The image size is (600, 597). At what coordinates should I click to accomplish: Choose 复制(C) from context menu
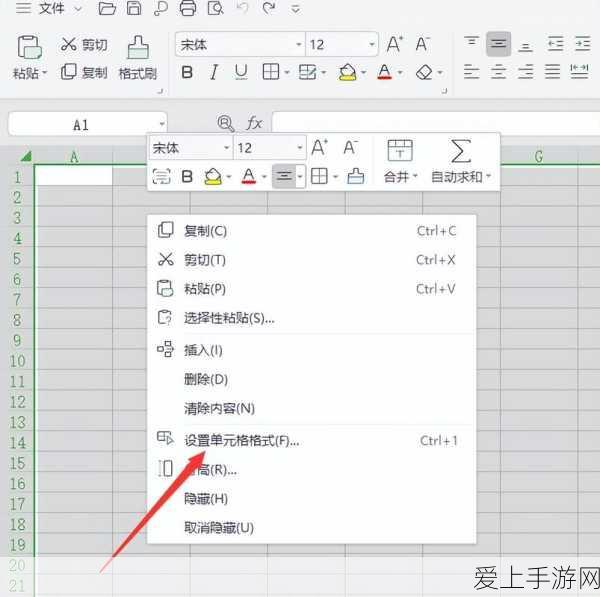[311, 231]
